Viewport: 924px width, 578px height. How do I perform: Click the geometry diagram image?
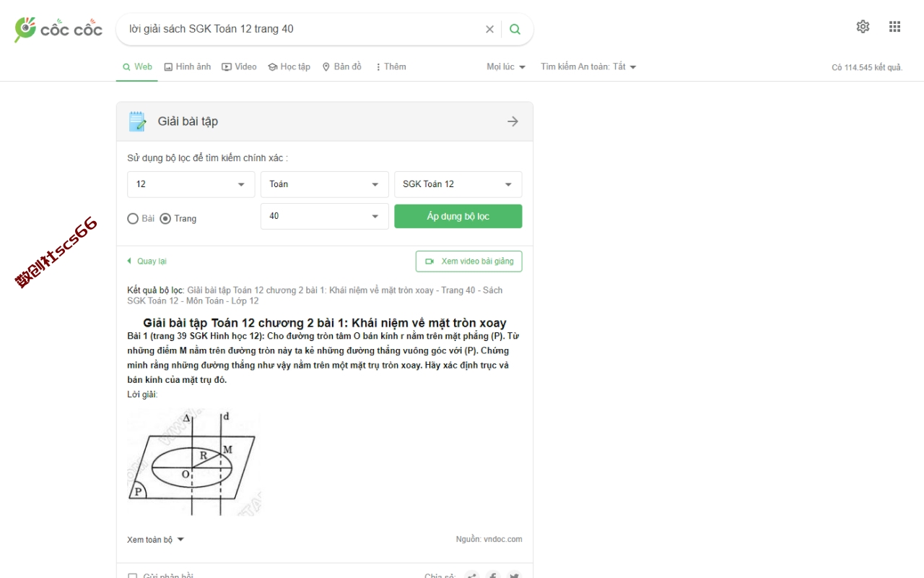pos(193,462)
